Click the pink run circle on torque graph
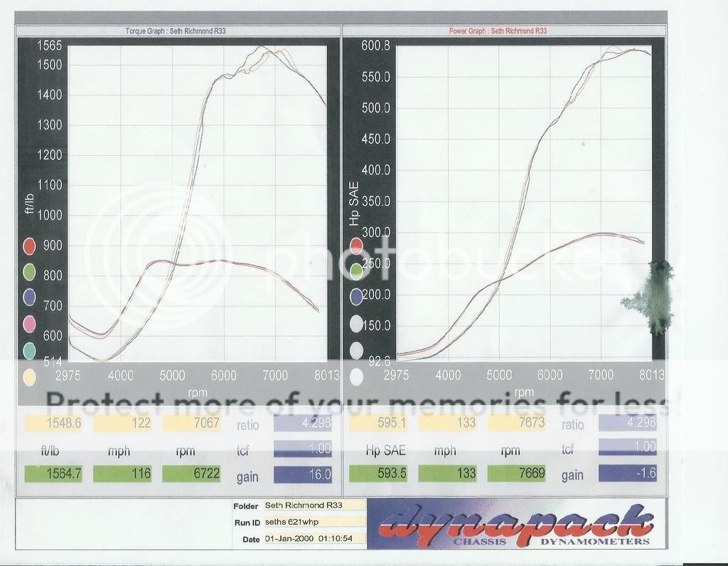 [x=29, y=324]
